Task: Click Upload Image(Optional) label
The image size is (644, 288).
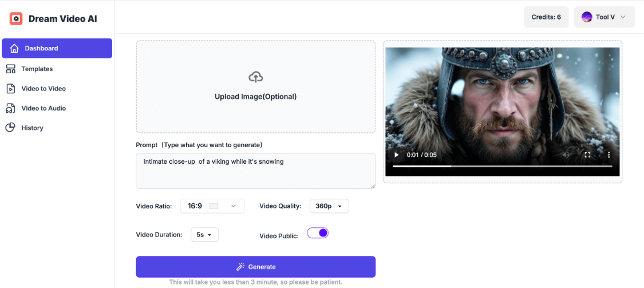Action: (x=255, y=97)
